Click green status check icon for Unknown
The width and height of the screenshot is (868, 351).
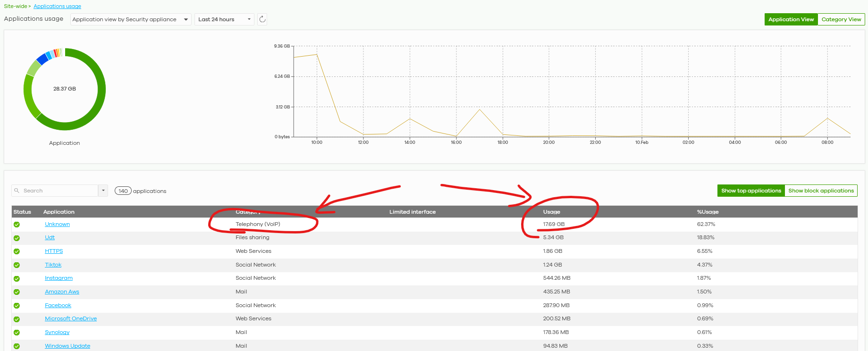click(17, 225)
